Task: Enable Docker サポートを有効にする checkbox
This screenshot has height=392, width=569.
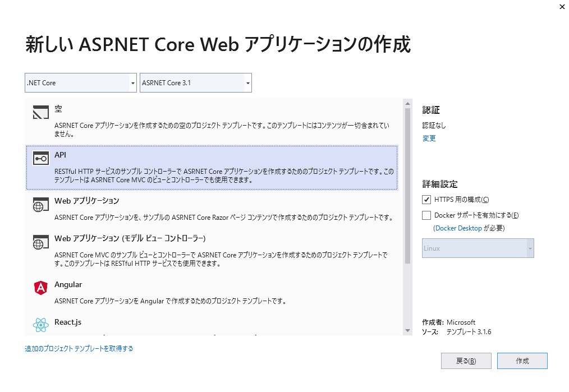Action: pos(426,215)
